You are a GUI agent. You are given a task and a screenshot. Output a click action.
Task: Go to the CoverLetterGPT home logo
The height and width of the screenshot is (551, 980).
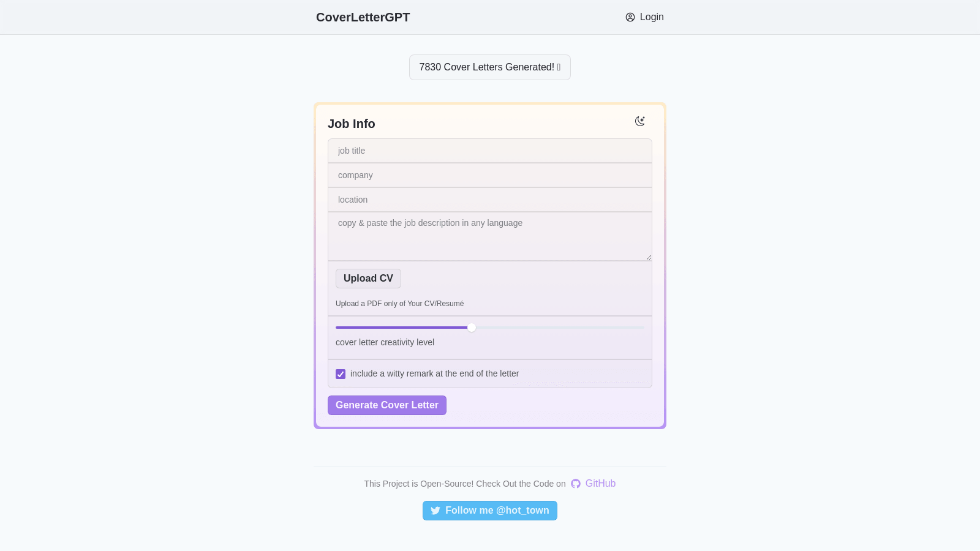pos(363,17)
